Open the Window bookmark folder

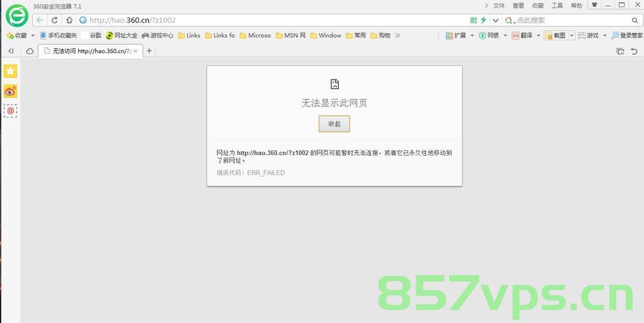click(326, 36)
